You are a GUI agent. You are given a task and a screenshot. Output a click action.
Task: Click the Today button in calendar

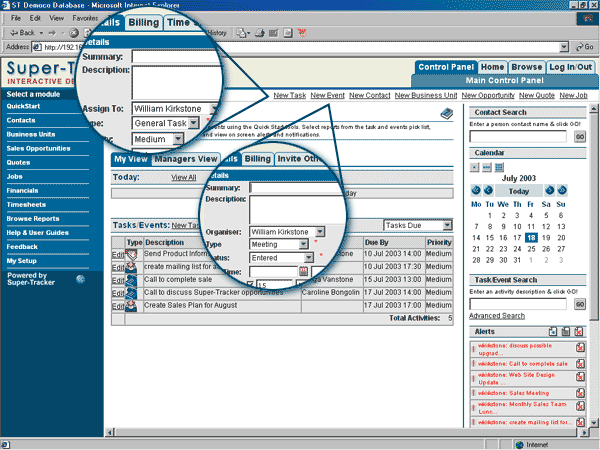click(x=518, y=191)
